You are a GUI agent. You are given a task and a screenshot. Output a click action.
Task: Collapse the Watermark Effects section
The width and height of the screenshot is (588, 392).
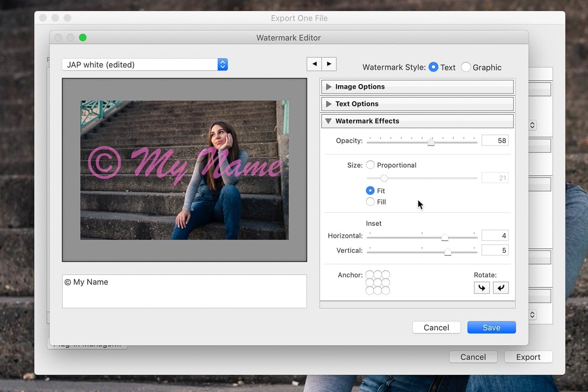(417, 121)
